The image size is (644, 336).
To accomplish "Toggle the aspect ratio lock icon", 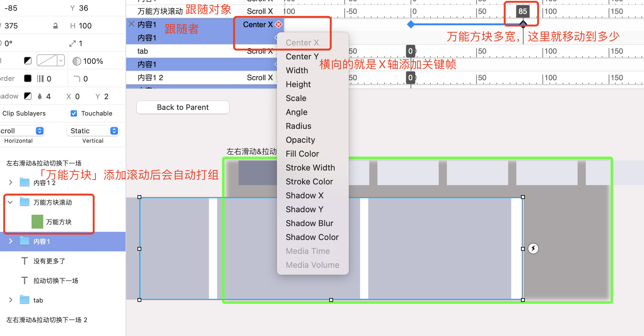I will tap(56, 26).
